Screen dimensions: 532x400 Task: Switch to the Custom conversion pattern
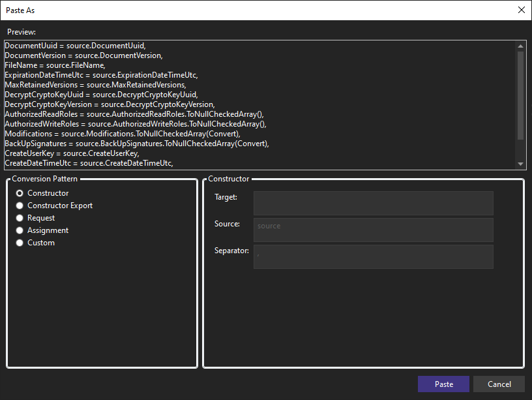[x=20, y=243]
